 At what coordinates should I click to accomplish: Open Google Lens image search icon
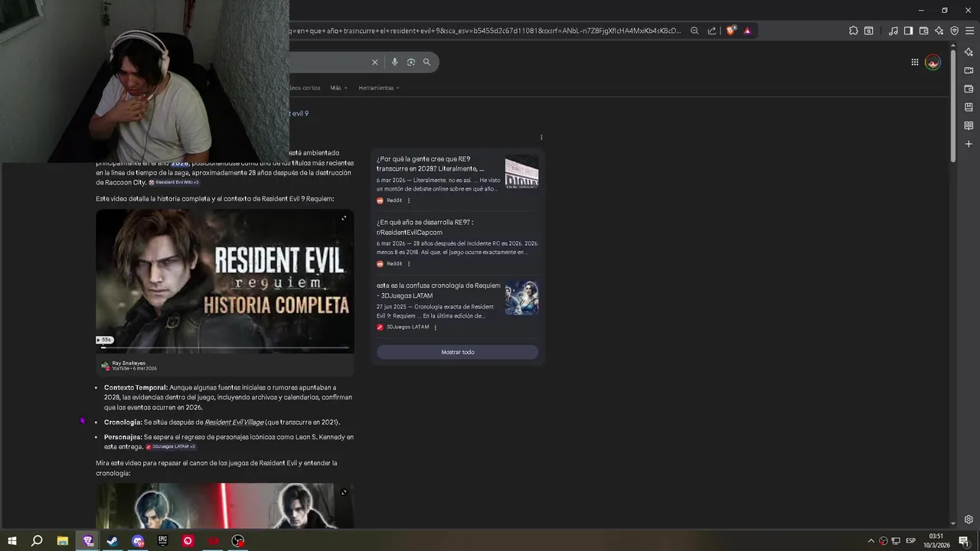tap(411, 62)
